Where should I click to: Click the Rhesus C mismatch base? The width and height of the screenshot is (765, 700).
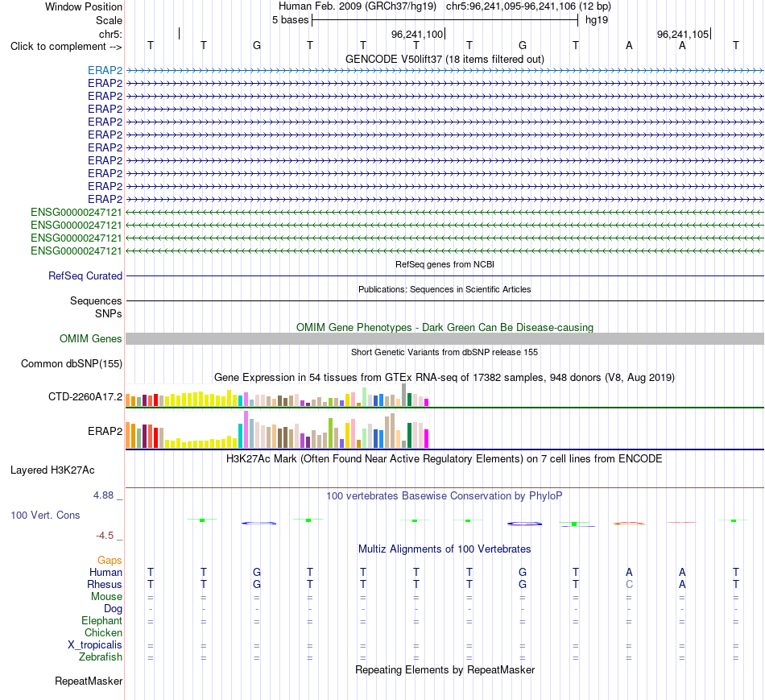tap(629, 584)
